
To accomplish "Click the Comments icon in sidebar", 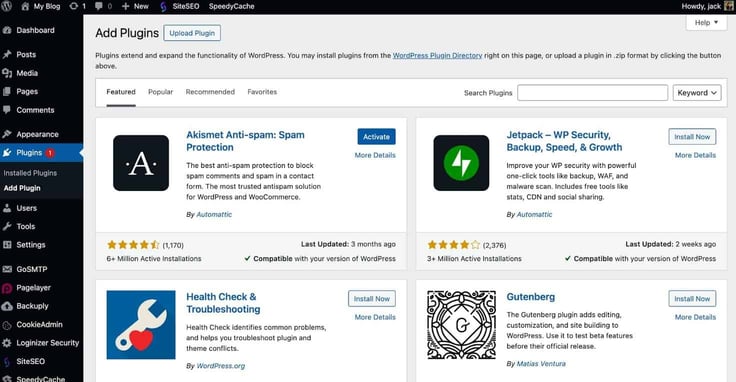I will coord(7,110).
